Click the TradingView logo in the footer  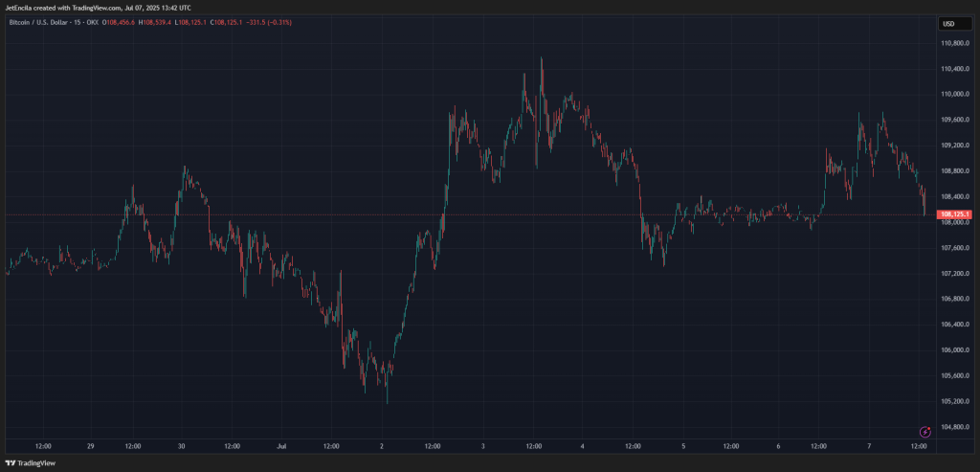point(31,463)
